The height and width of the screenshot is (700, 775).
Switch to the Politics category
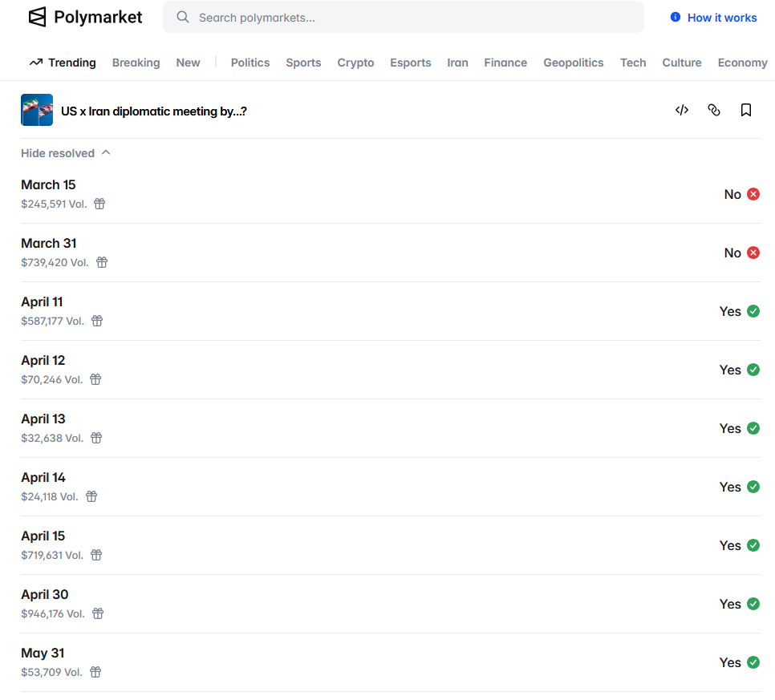point(250,63)
